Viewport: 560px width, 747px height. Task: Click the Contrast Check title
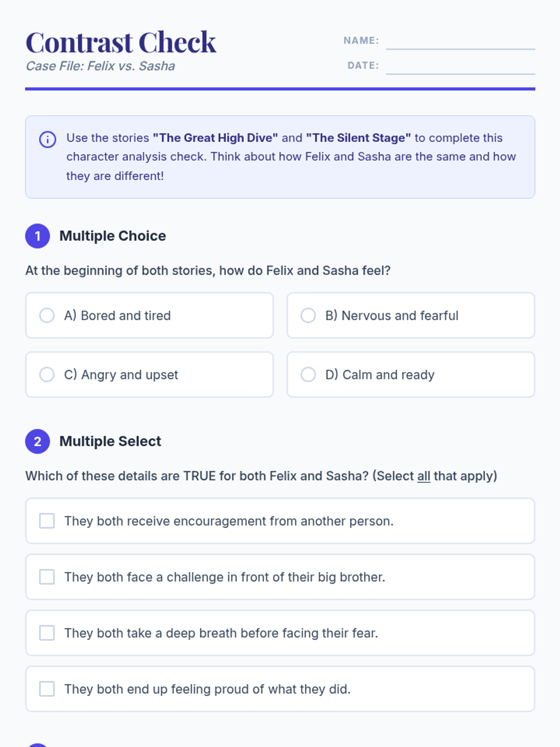121,42
